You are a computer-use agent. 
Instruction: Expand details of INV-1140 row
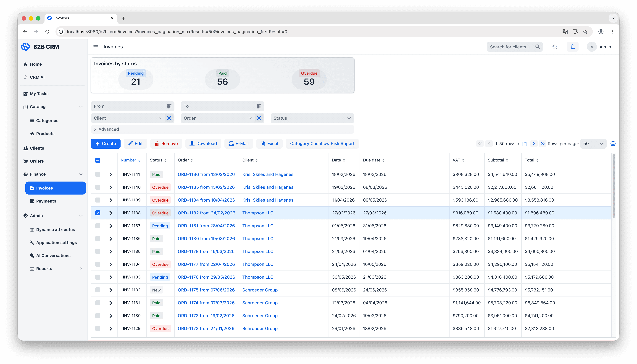[111, 187]
